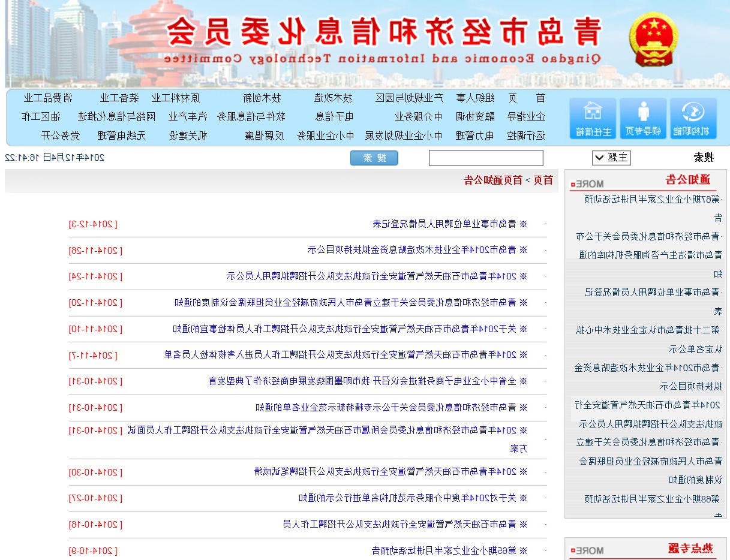Open 反腐倡廉 navigation item
730x560 pixels.
coord(264,136)
